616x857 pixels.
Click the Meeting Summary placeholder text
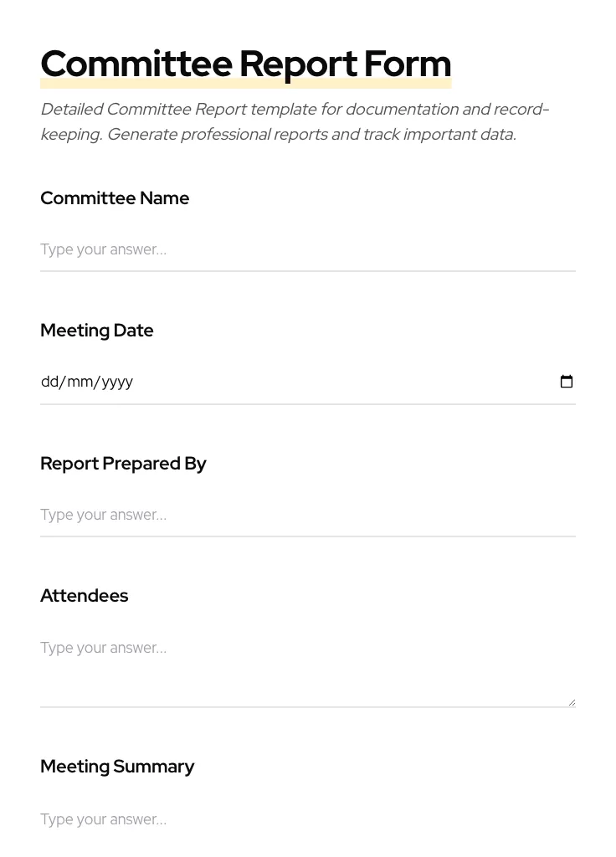103,819
